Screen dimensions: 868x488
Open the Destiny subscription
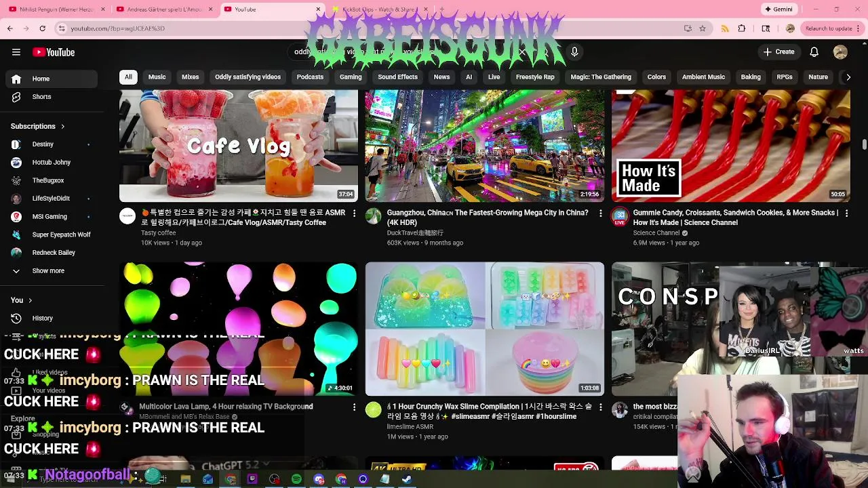52,144
